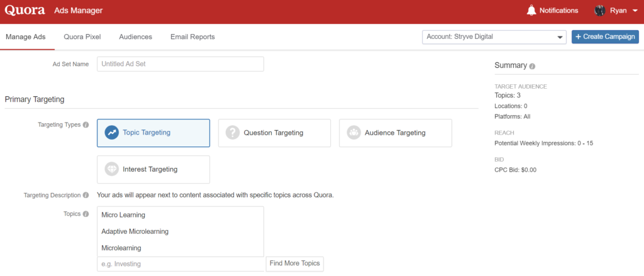Click the Locations: 0 summary text

point(511,106)
